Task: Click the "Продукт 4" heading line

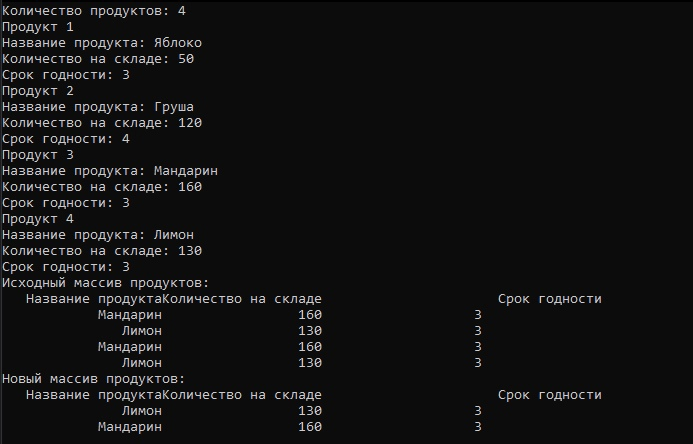Action: click(x=37, y=219)
